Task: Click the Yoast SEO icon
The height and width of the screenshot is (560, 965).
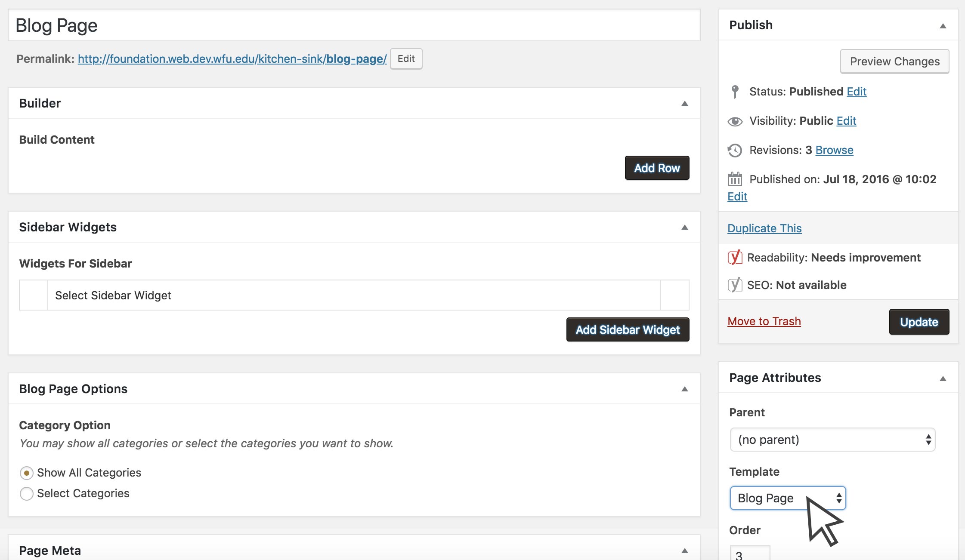Action: tap(735, 285)
